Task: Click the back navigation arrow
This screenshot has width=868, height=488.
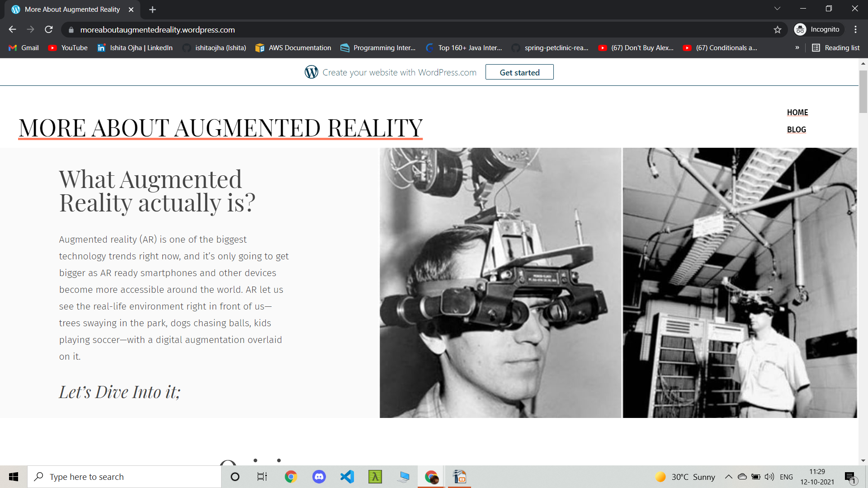Action: [12, 29]
